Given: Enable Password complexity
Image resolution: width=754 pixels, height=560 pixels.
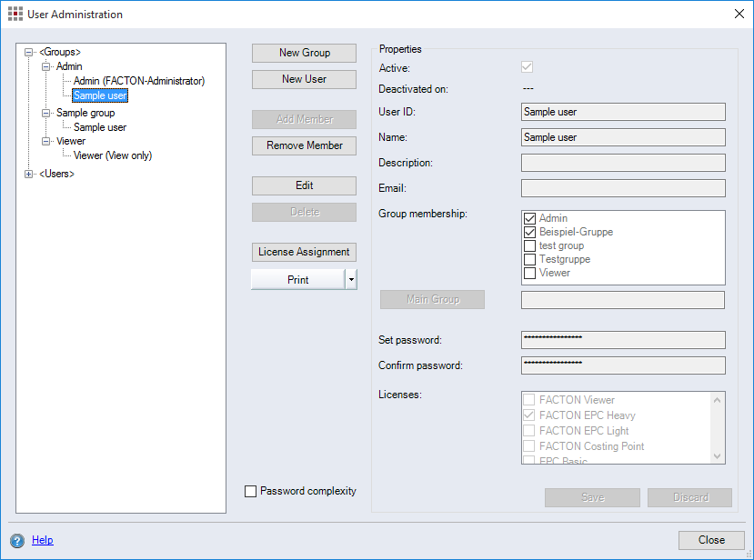Looking at the screenshot, I should point(250,490).
